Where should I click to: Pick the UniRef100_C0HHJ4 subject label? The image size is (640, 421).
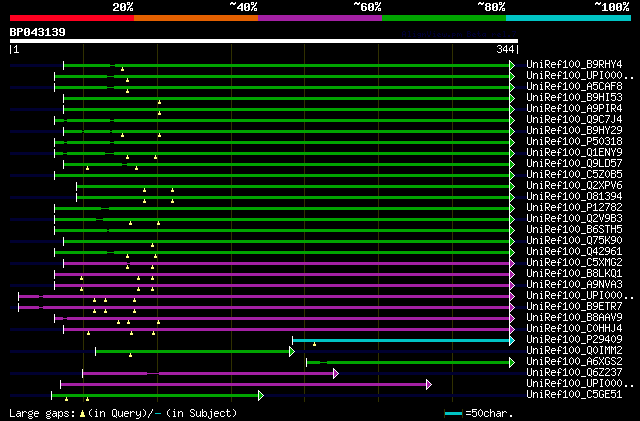click(x=574, y=329)
